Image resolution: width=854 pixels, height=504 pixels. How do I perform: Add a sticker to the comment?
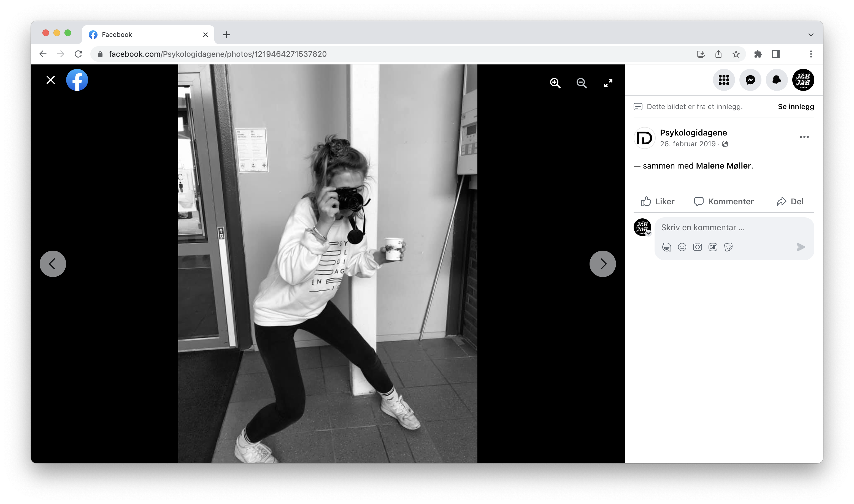click(x=728, y=247)
